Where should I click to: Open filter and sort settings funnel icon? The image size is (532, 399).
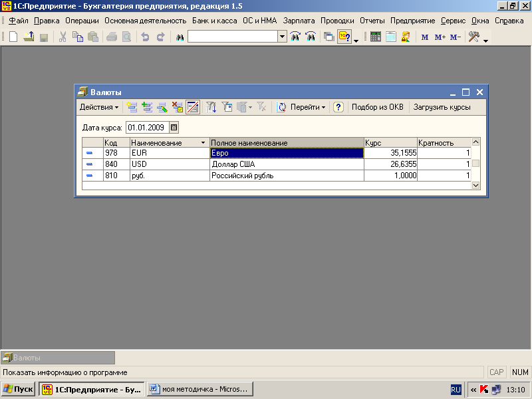click(211, 107)
